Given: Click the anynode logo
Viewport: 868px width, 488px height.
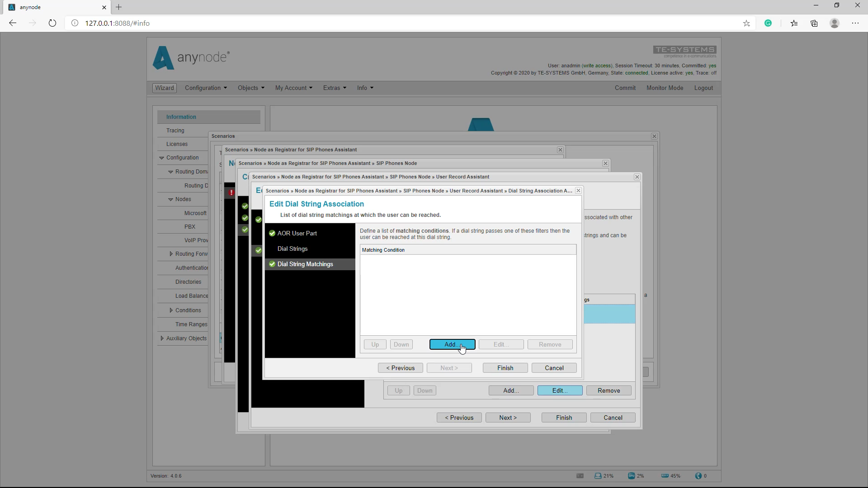Looking at the screenshot, I should point(191,57).
